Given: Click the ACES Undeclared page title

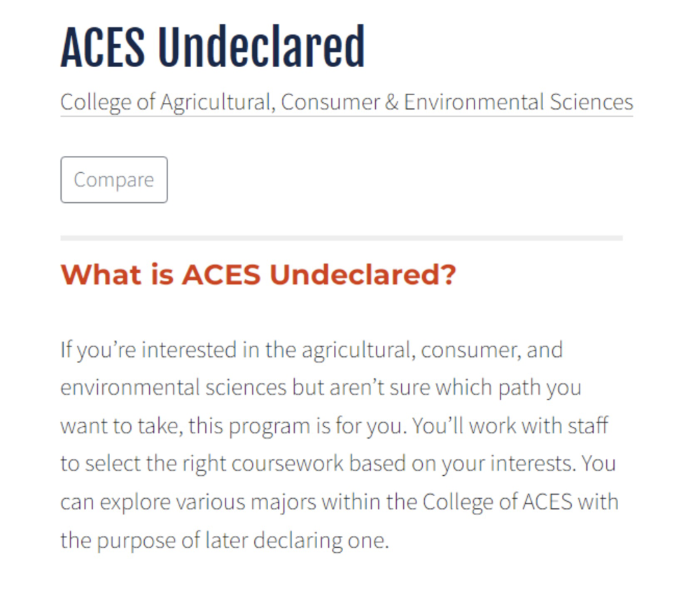Looking at the screenshot, I should (x=213, y=47).
